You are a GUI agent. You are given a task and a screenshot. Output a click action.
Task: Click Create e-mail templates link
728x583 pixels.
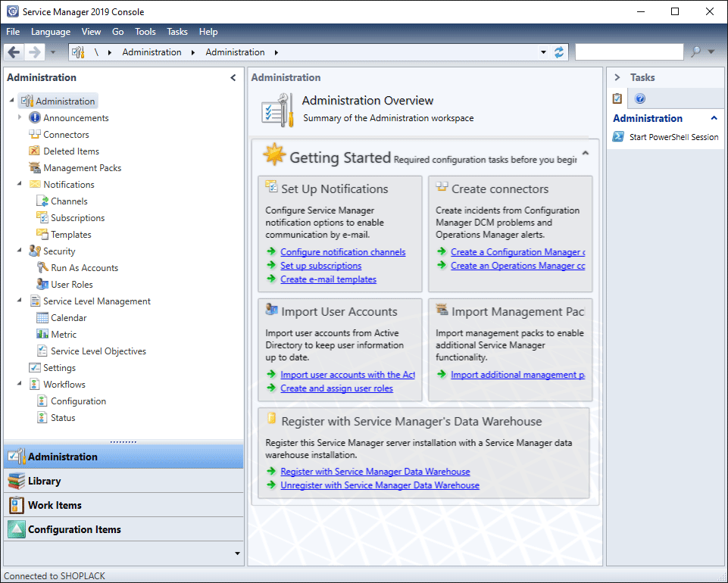point(328,279)
